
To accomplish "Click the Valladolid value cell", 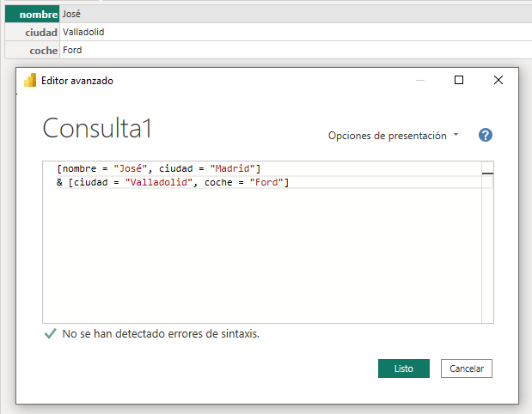I will [296, 33].
